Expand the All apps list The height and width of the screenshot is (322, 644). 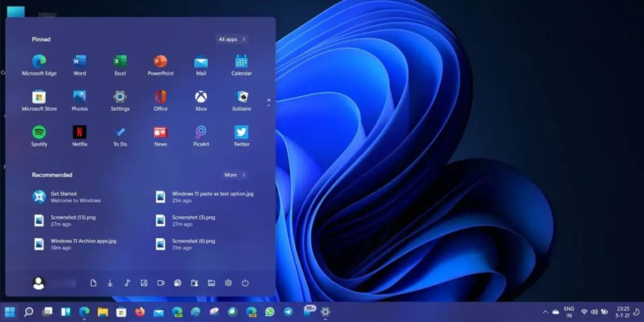232,39
